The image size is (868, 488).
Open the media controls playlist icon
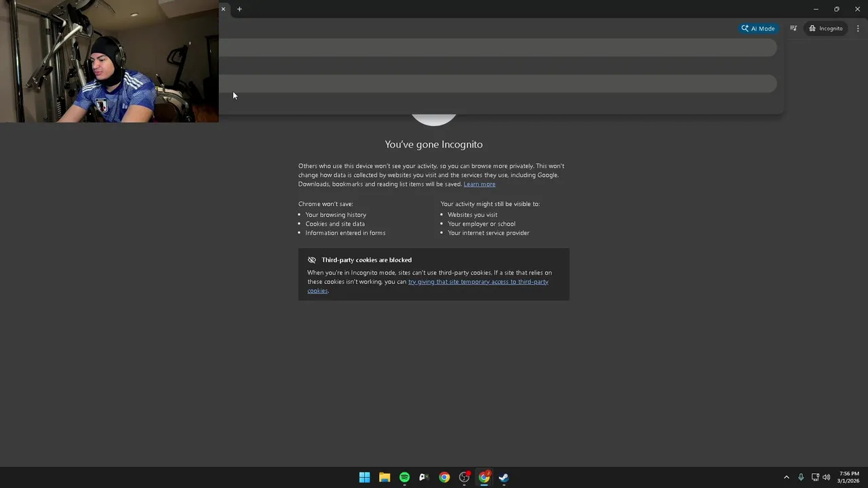793,28
